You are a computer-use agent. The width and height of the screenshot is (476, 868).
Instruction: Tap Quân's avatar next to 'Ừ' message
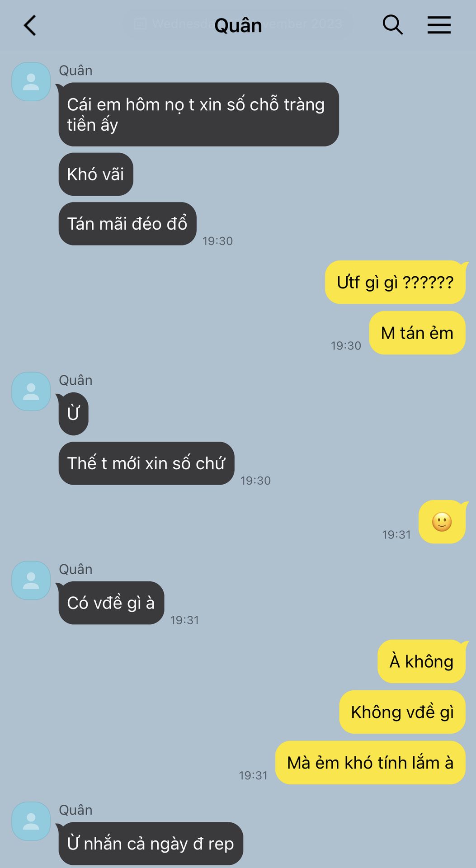pyautogui.click(x=31, y=391)
